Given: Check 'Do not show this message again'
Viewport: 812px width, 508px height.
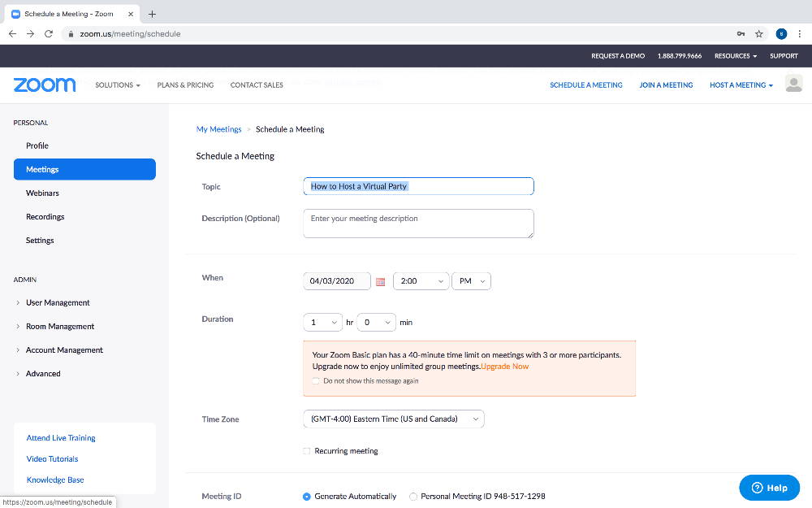Looking at the screenshot, I should [x=316, y=381].
